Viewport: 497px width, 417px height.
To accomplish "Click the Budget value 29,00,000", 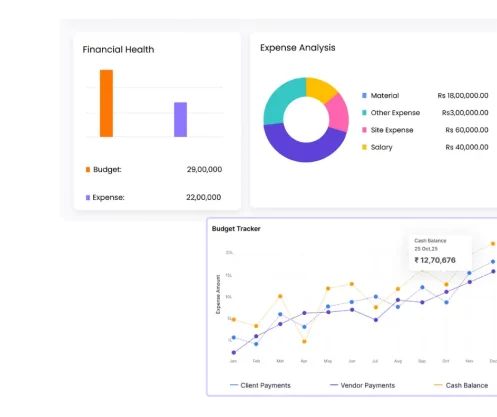I will (x=204, y=169).
